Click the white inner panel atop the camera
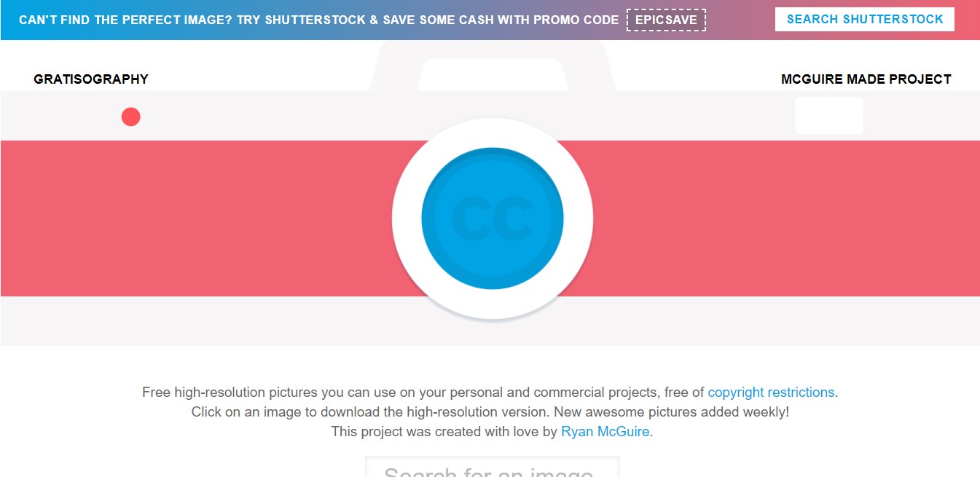 pos(492,74)
